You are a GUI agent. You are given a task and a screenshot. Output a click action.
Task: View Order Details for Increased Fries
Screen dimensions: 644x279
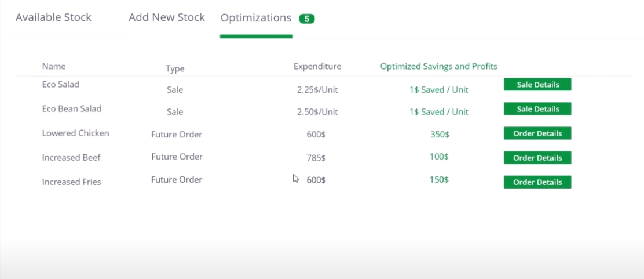(537, 182)
